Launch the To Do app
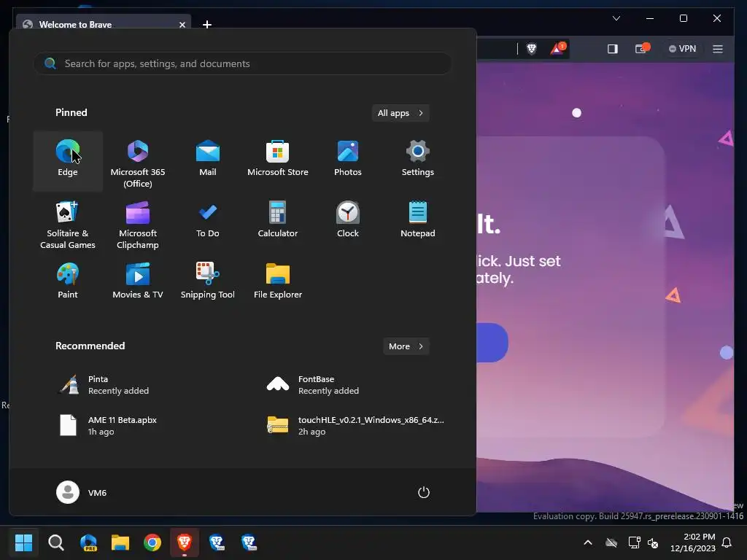Viewport: 747px width, 560px height. coord(208,222)
